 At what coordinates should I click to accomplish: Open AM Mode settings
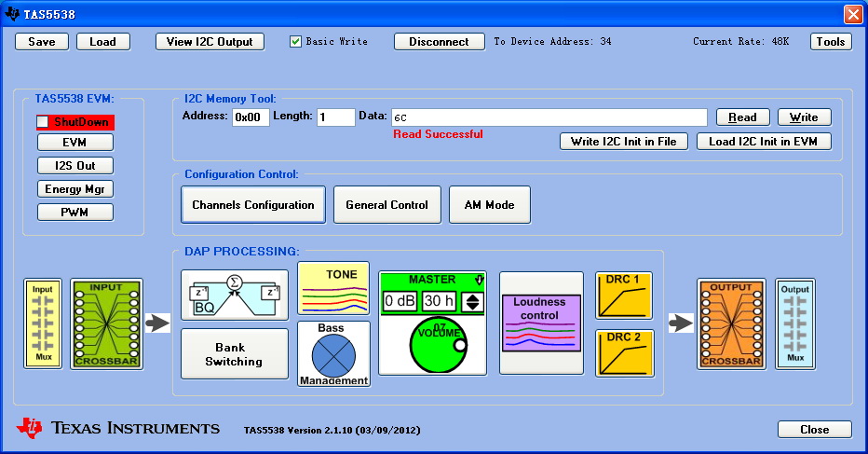[x=489, y=204]
